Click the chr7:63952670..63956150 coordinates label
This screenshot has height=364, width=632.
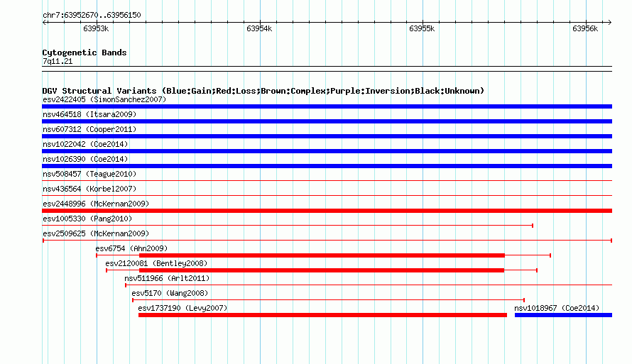[92, 16]
